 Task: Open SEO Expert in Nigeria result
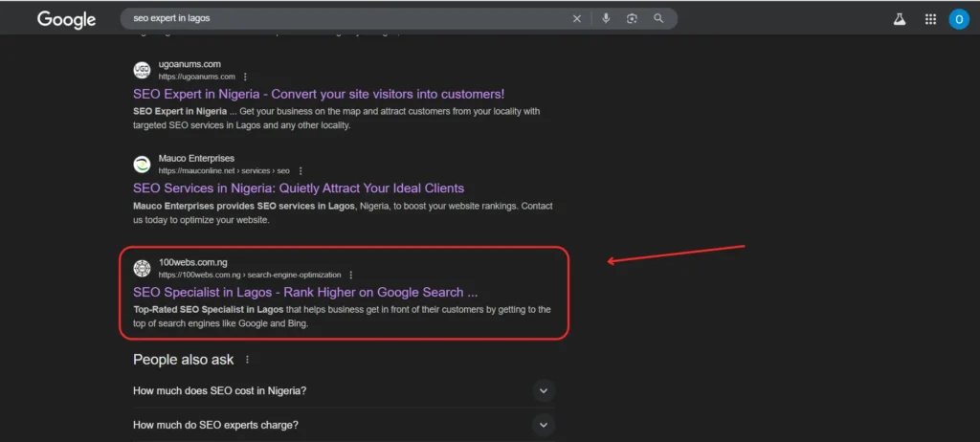[x=319, y=94]
